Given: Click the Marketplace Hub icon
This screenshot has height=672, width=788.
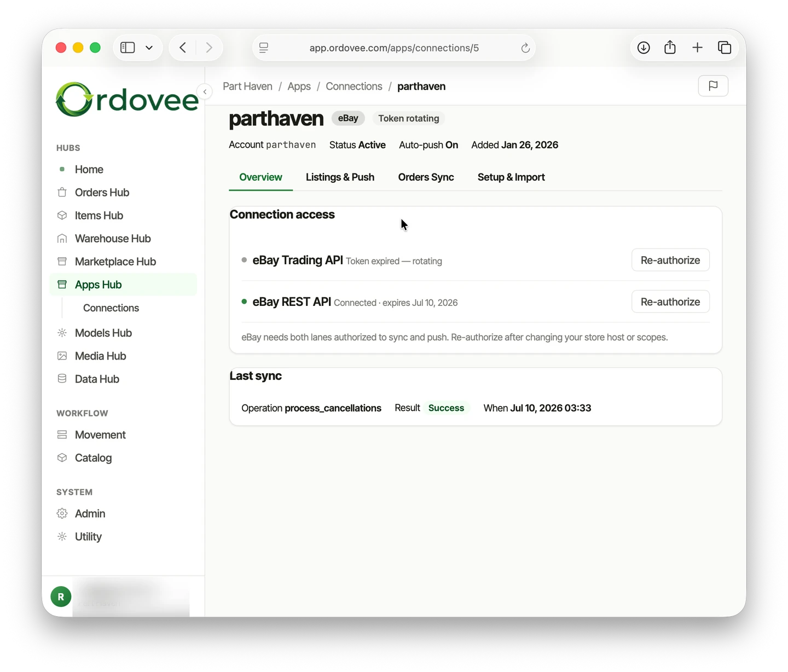Looking at the screenshot, I should pyautogui.click(x=62, y=262).
